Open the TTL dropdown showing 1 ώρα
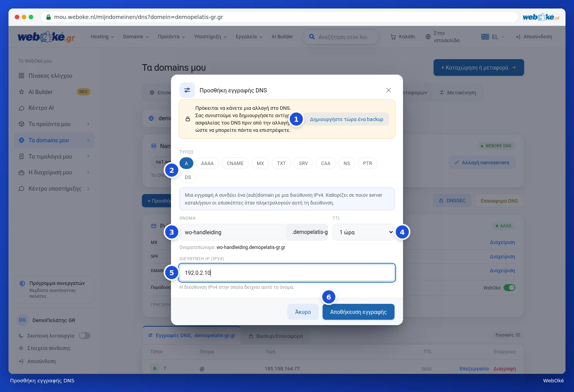The width and height of the screenshot is (574, 392). [x=364, y=232]
